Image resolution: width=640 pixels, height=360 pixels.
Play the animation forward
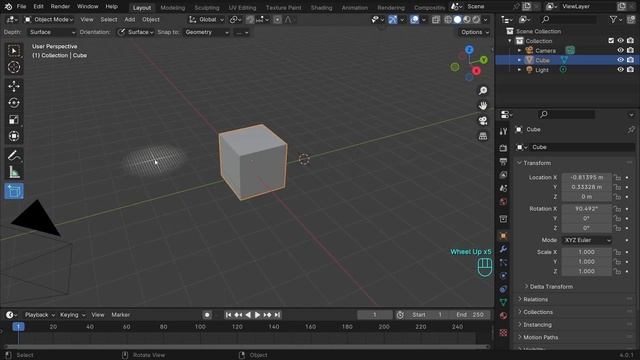(257, 315)
